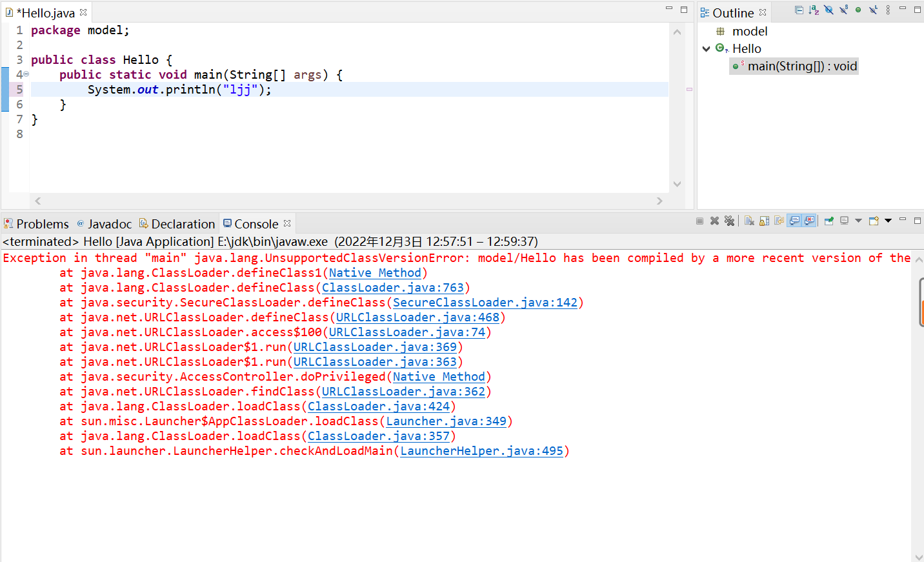Collapse the Hello class node in Outline

707,48
